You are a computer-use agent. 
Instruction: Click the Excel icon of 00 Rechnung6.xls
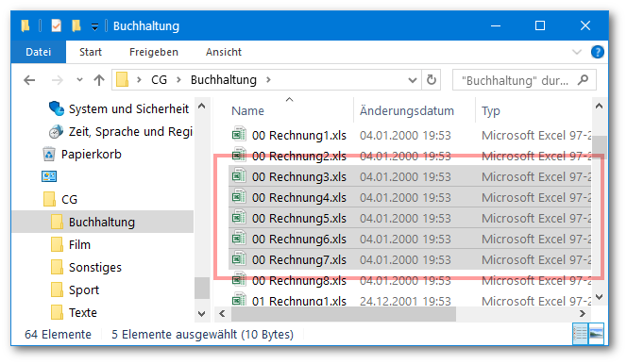pos(239,239)
